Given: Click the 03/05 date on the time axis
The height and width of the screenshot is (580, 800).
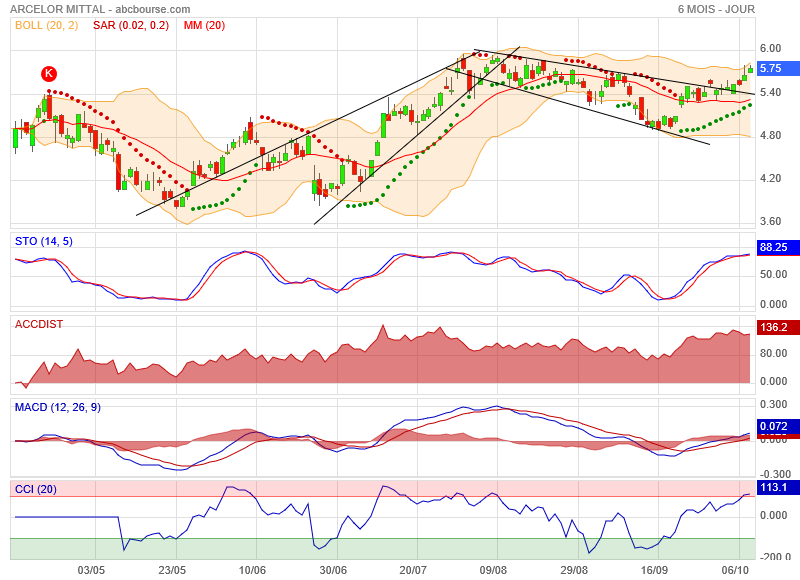Looking at the screenshot, I should pos(91,570).
